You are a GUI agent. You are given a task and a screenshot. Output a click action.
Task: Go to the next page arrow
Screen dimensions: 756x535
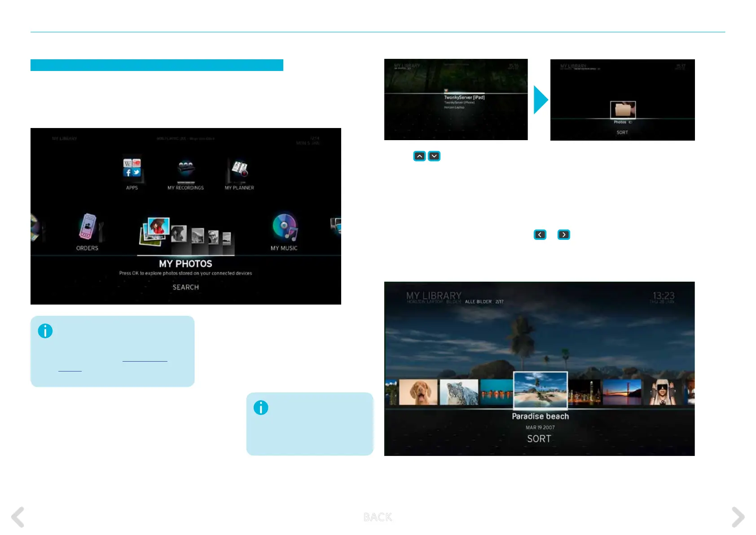[738, 517]
